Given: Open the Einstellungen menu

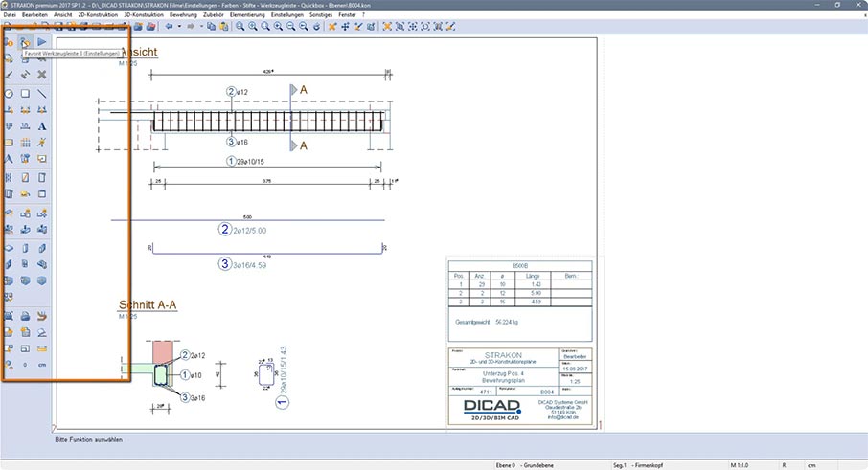Looking at the screenshot, I should click(287, 15).
